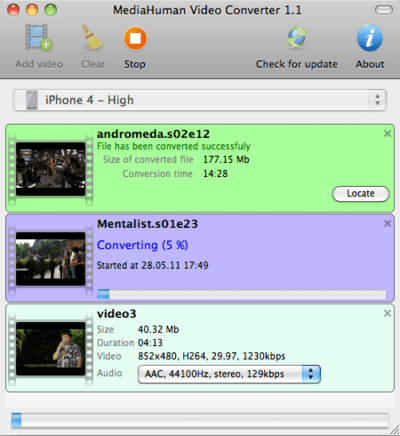Viewport: 400px width, 436px height.
Task: Select the Mentalist.s01e23 video thumbnail
Action: click(x=51, y=259)
